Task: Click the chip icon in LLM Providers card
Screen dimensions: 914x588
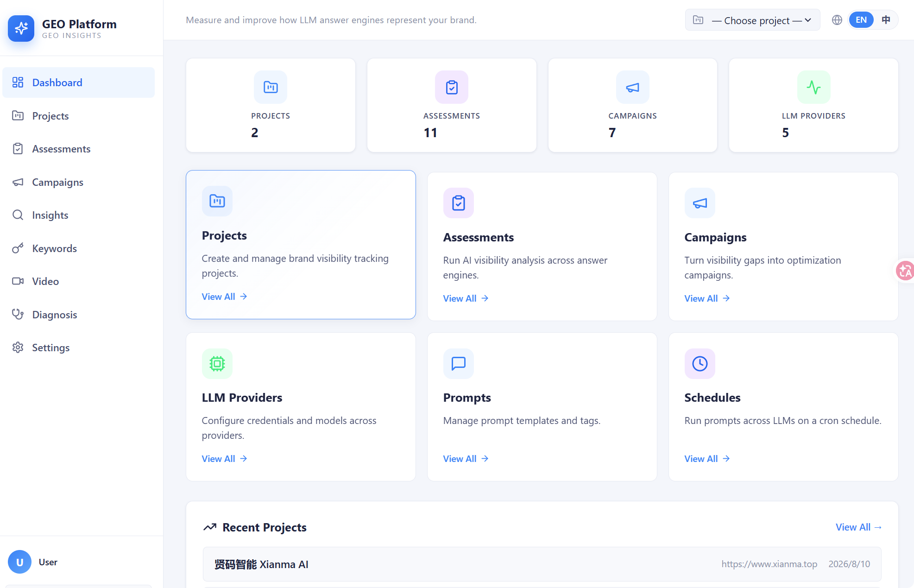Action: [x=217, y=364]
